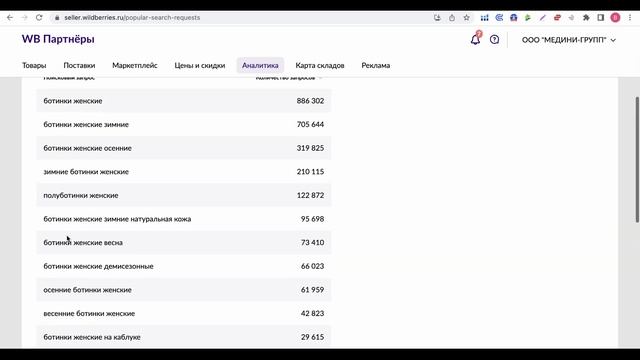Click the value 61 959
Viewport: 640px width, 360px height.
click(312, 290)
